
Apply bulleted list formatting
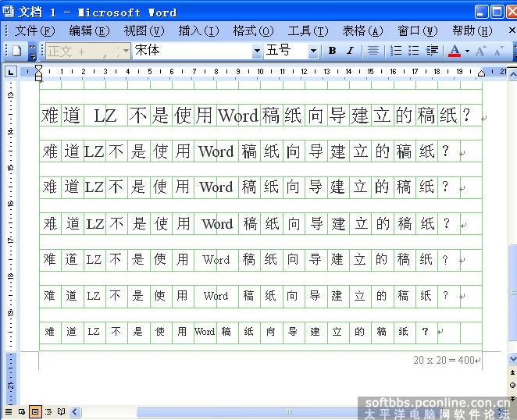[413, 51]
